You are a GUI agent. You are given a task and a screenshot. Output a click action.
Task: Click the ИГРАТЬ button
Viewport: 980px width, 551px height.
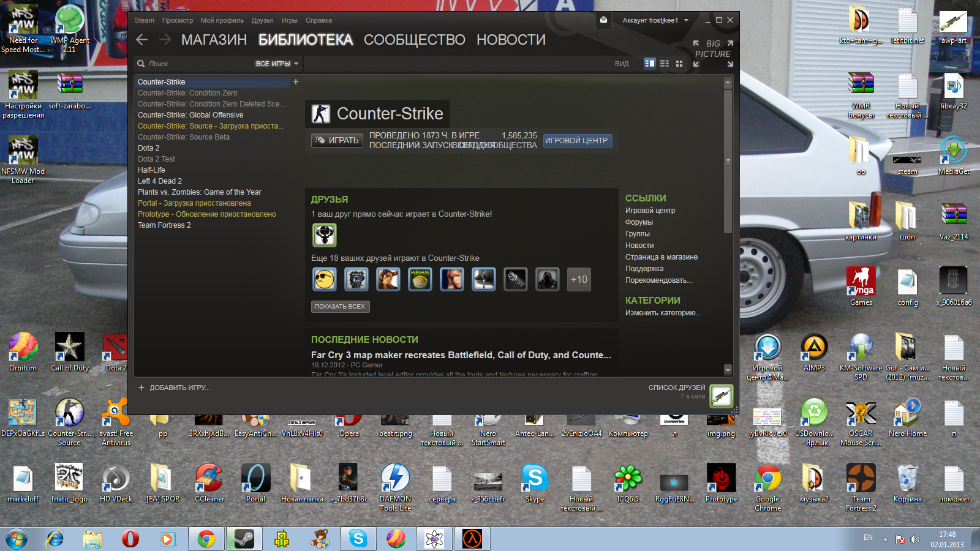pos(337,140)
